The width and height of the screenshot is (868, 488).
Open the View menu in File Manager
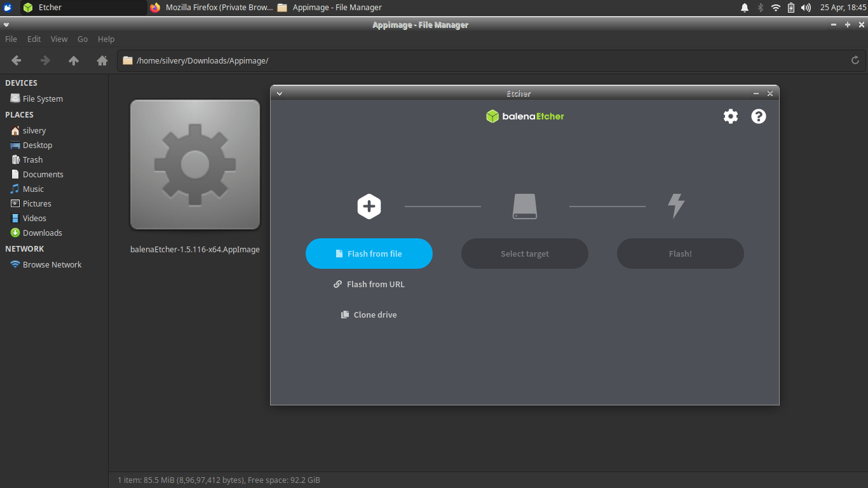click(59, 39)
